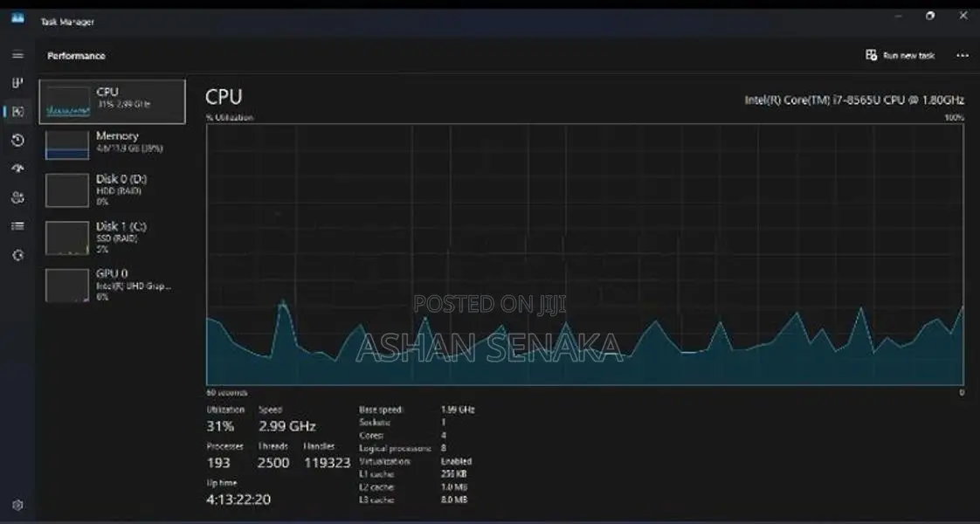Select Disk 0 (D:) resource entry
The width and height of the screenshot is (980, 524).
[113, 190]
